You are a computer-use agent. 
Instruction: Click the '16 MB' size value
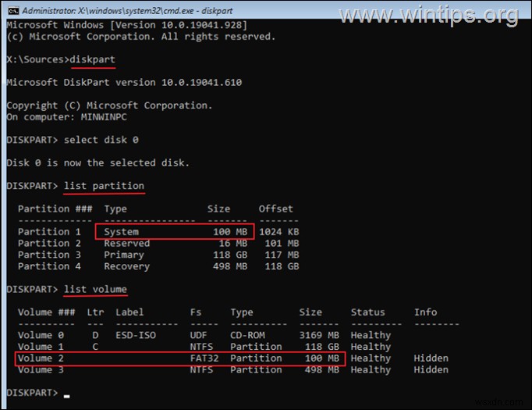tap(233, 244)
